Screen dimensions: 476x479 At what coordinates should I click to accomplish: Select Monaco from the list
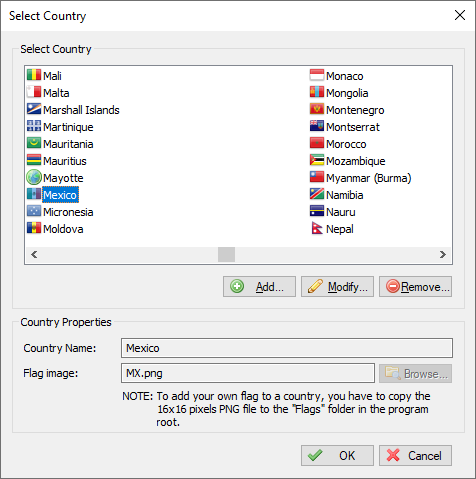point(345,76)
